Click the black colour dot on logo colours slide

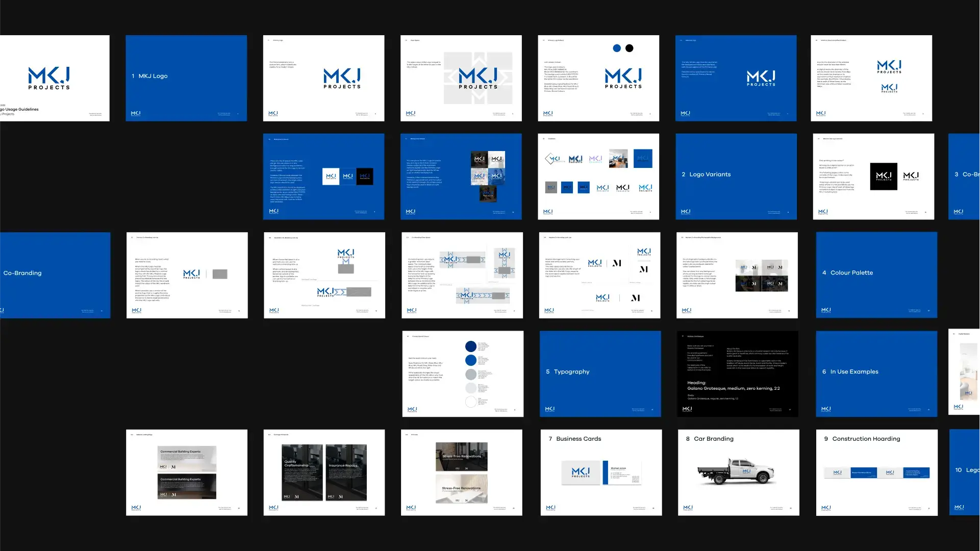[x=629, y=48]
